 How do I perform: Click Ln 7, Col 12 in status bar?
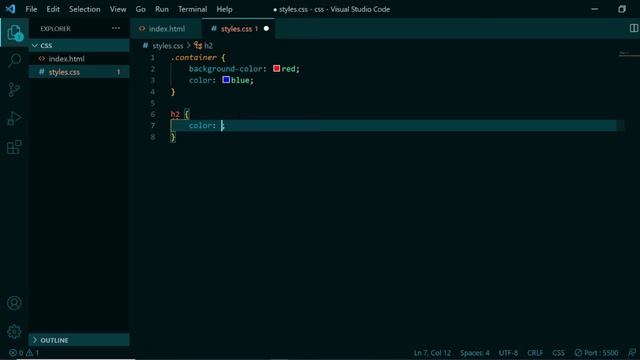tap(432, 353)
